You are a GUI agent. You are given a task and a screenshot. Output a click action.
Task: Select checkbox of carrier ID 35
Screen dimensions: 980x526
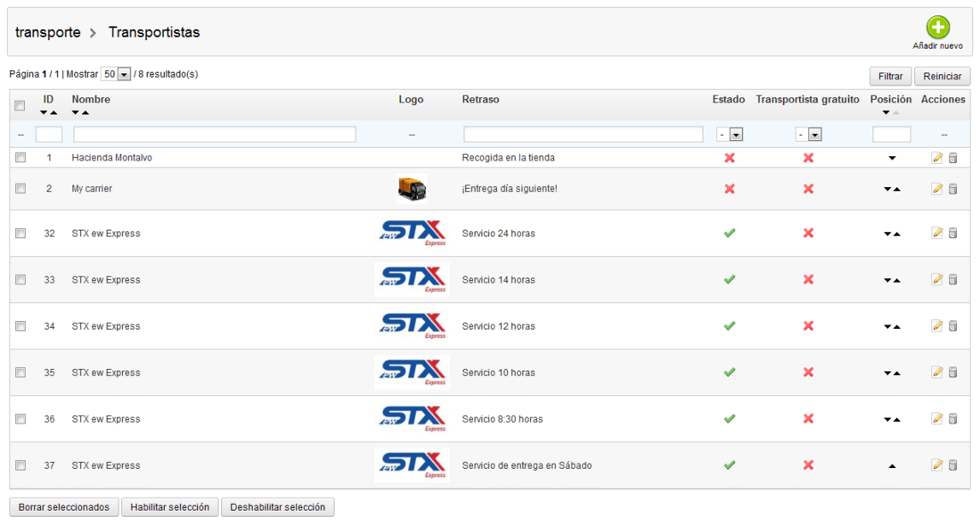click(20, 372)
